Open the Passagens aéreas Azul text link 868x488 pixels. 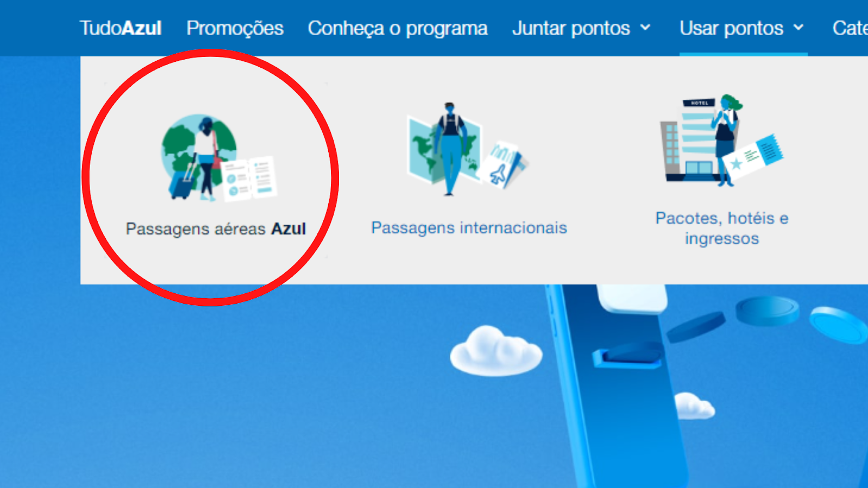216,229
